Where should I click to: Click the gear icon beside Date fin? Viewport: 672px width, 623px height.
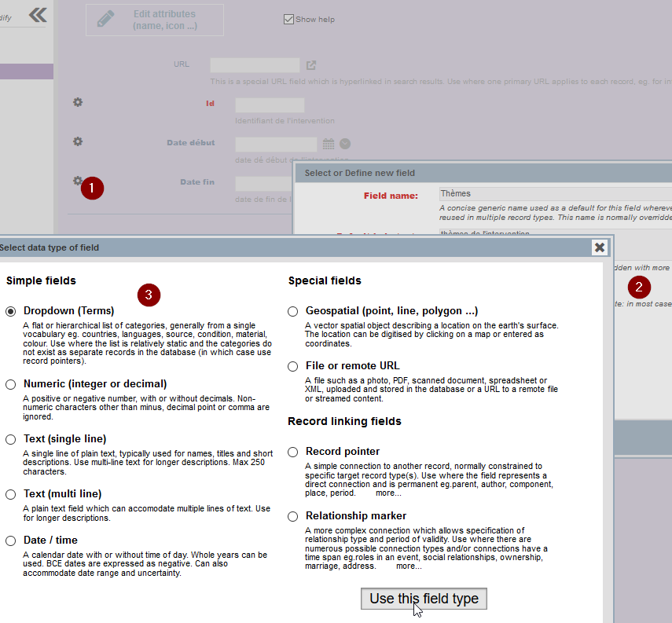coord(78,181)
